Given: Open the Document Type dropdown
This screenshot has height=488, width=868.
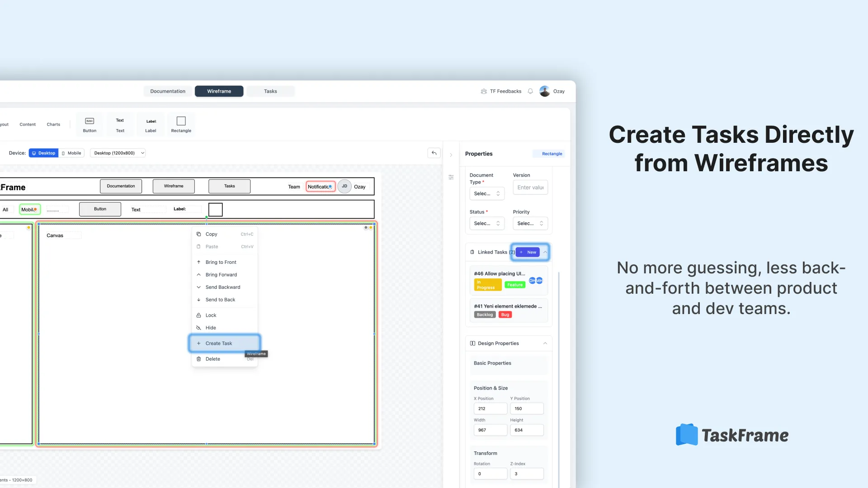Looking at the screenshot, I should point(486,193).
